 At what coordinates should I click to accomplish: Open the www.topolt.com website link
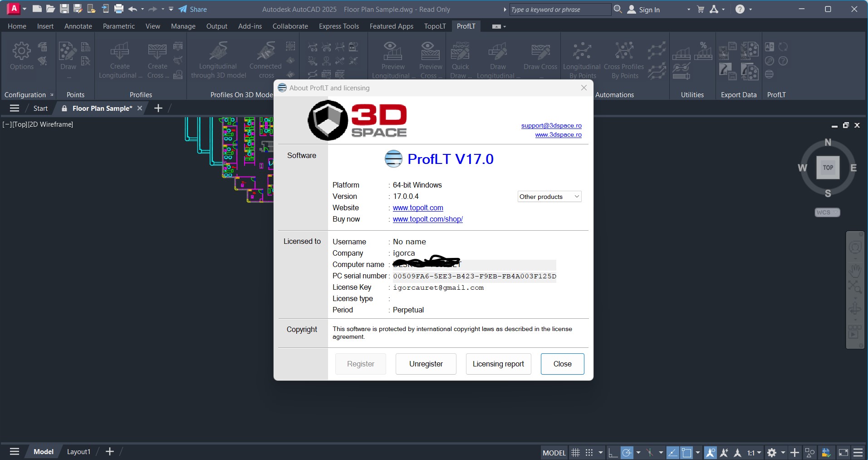tap(418, 208)
